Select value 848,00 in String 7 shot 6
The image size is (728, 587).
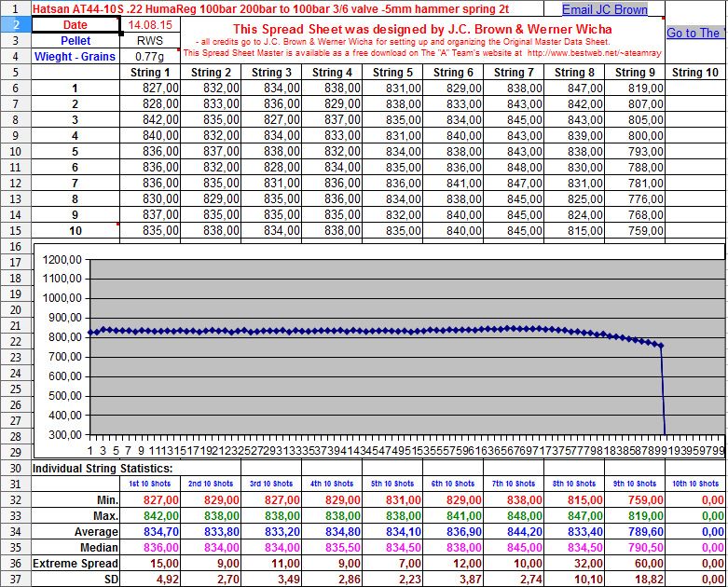(514, 167)
